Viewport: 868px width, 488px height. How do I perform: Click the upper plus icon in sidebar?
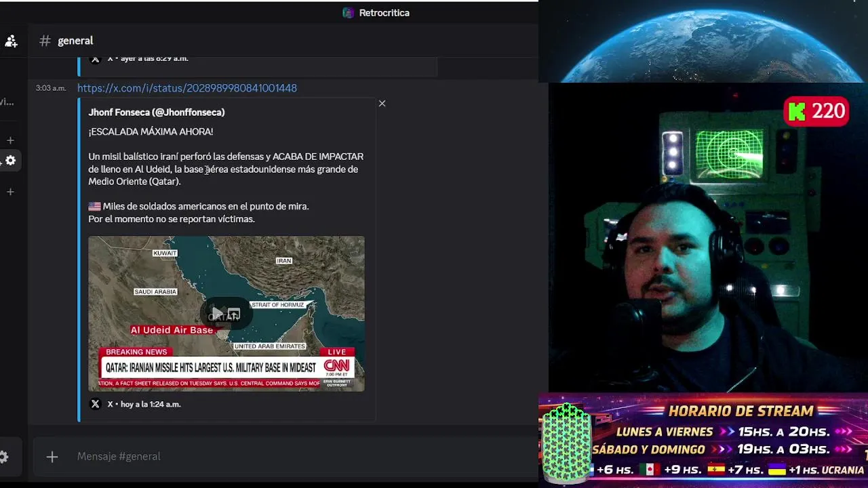tap(10, 140)
